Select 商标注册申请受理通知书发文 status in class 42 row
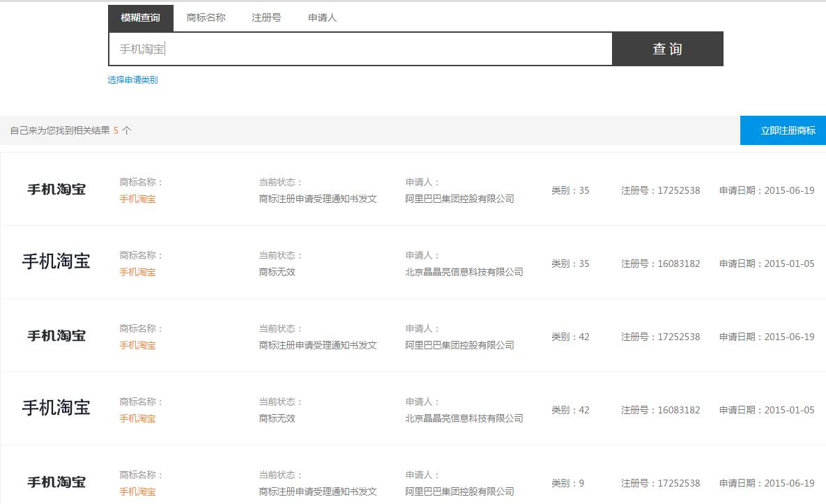The width and height of the screenshot is (826, 504). tap(318, 346)
